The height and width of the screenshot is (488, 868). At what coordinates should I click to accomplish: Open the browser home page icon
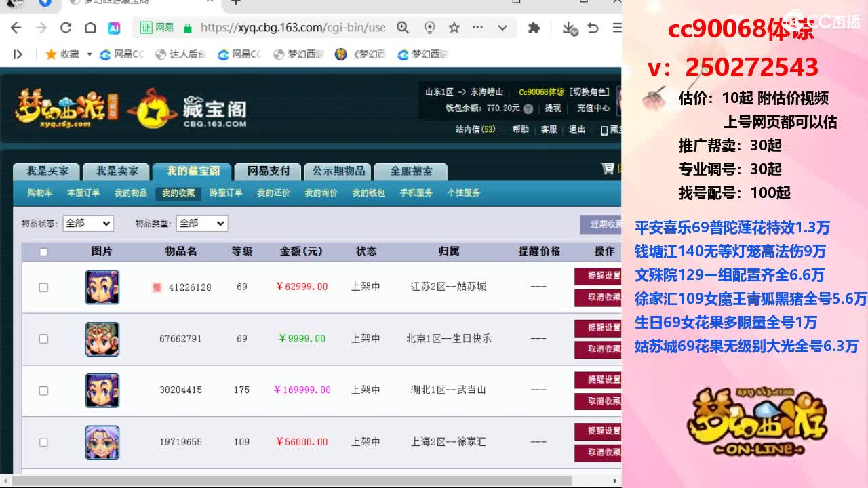(x=90, y=28)
